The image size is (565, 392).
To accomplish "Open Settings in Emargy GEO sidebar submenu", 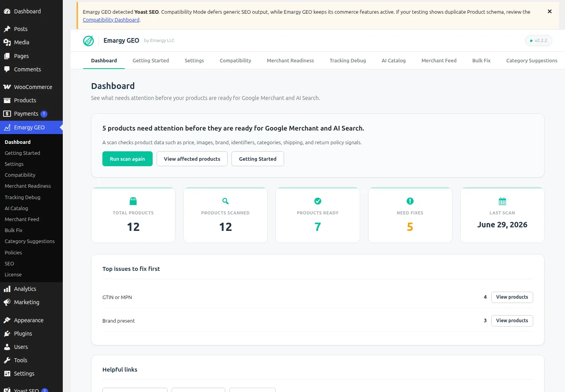I will coord(14,164).
